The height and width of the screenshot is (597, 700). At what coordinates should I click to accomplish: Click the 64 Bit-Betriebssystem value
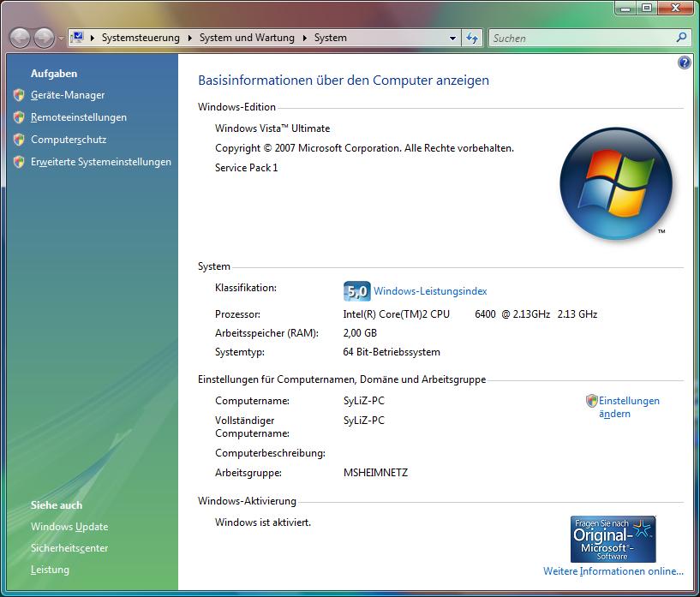click(x=392, y=352)
